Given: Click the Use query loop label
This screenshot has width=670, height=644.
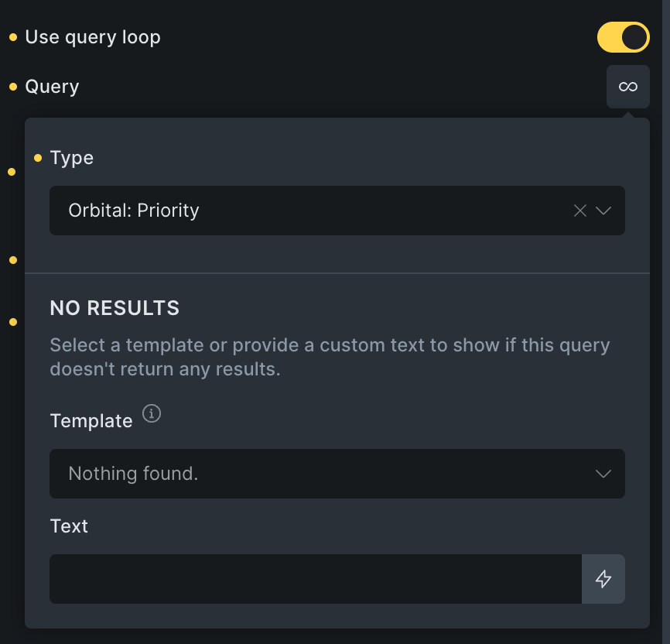Looking at the screenshot, I should click(93, 37).
